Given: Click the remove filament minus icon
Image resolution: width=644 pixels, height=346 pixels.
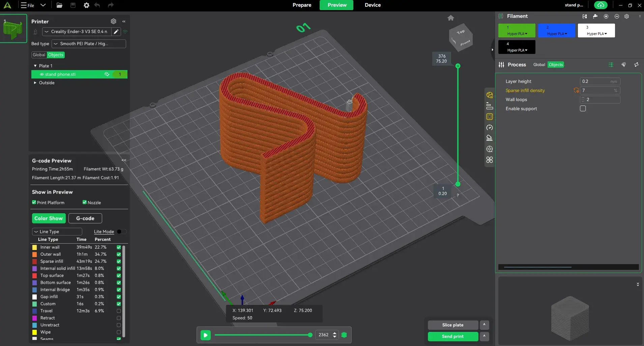Looking at the screenshot, I should 616,16.
